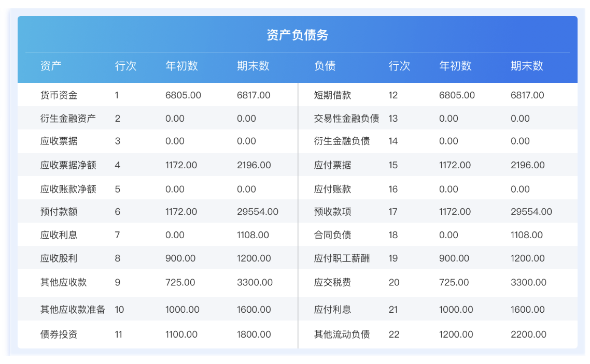The width and height of the screenshot is (590, 364).
Task: Click 6805.00 in the 货币资金 row
Action: (183, 95)
